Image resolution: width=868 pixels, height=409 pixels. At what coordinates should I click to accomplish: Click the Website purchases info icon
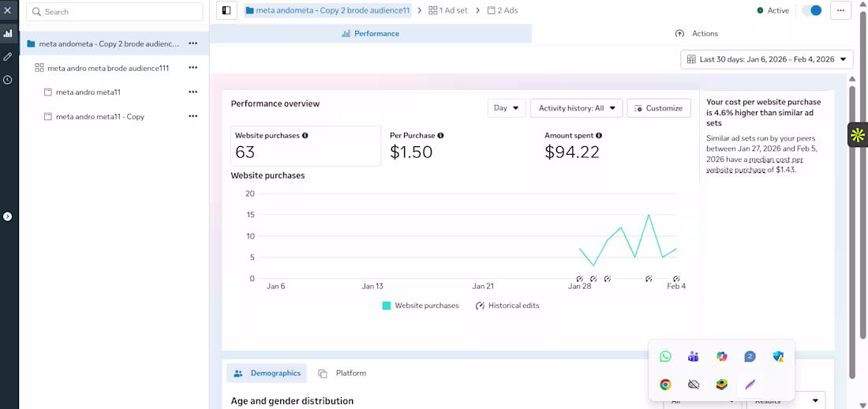tap(305, 136)
